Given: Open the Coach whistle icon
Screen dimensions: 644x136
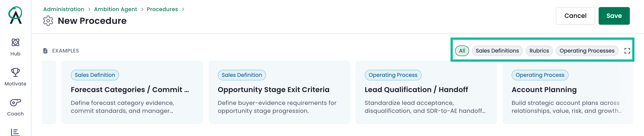Looking at the screenshot, I should (15, 103).
